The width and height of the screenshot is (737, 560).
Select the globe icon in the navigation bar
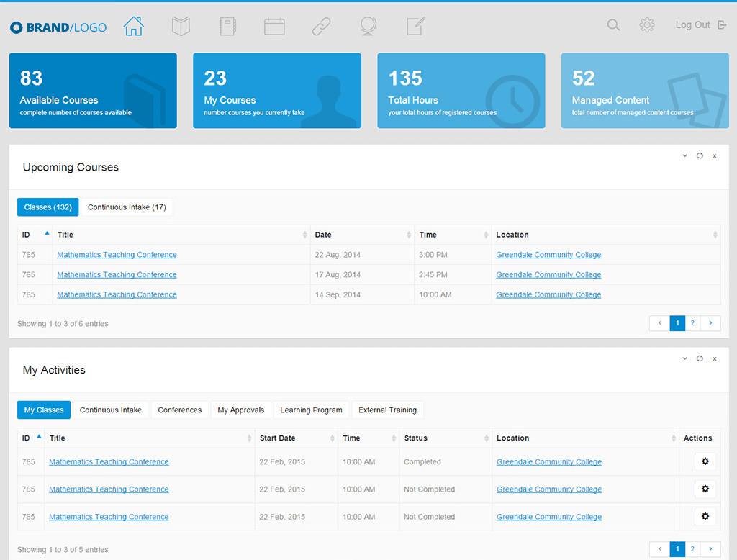(x=368, y=27)
